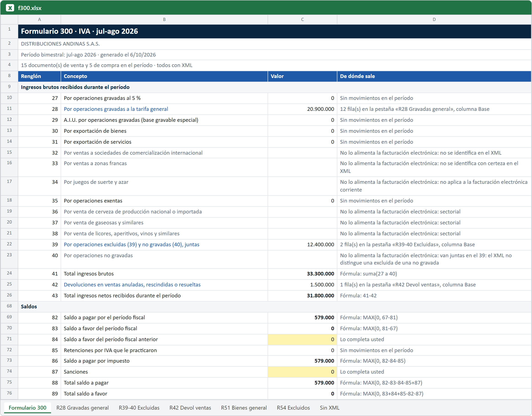Click the title 'Formulario 300 · IVA · jul-ago 2026'

(x=79, y=31)
